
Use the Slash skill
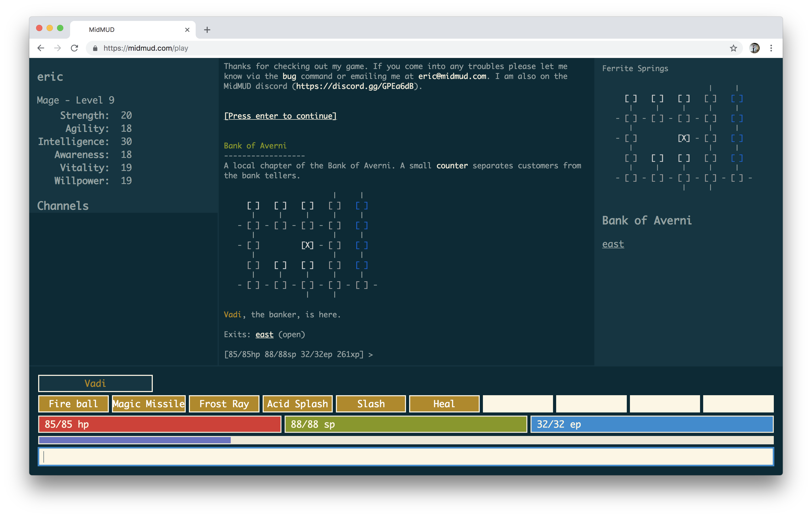(x=371, y=404)
